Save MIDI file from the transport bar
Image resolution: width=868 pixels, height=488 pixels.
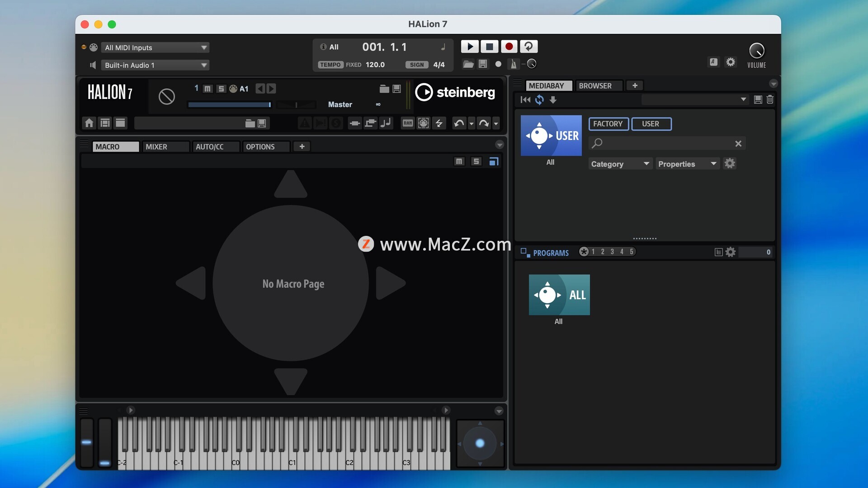pyautogui.click(x=483, y=64)
